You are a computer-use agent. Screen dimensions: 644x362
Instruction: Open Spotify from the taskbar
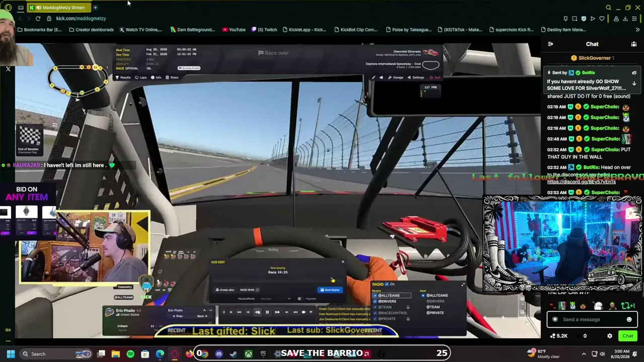(130, 354)
